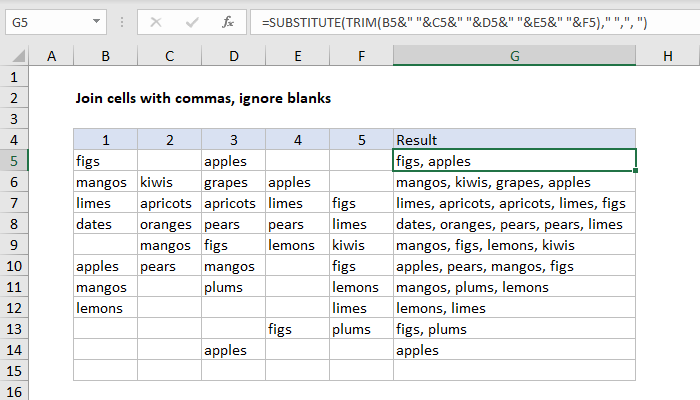The height and width of the screenshot is (400, 700).
Task: Select column B header
Action: click(105, 57)
